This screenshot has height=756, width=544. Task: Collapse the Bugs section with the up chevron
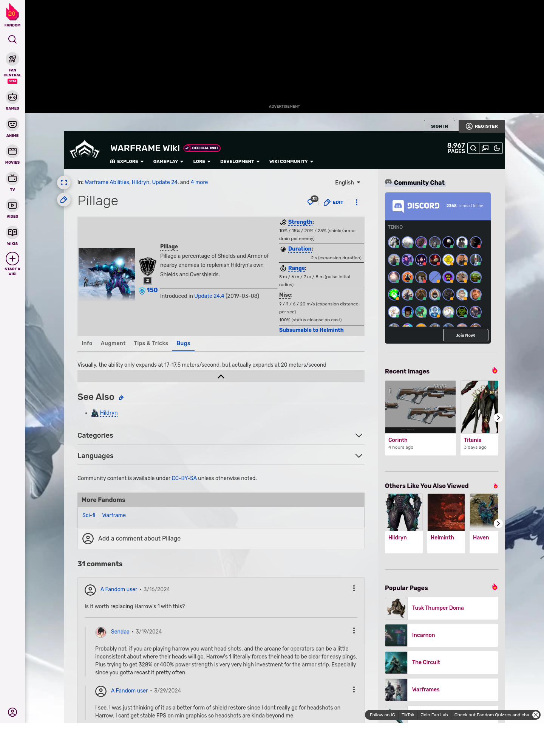pyautogui.click(x=221, y=376)
